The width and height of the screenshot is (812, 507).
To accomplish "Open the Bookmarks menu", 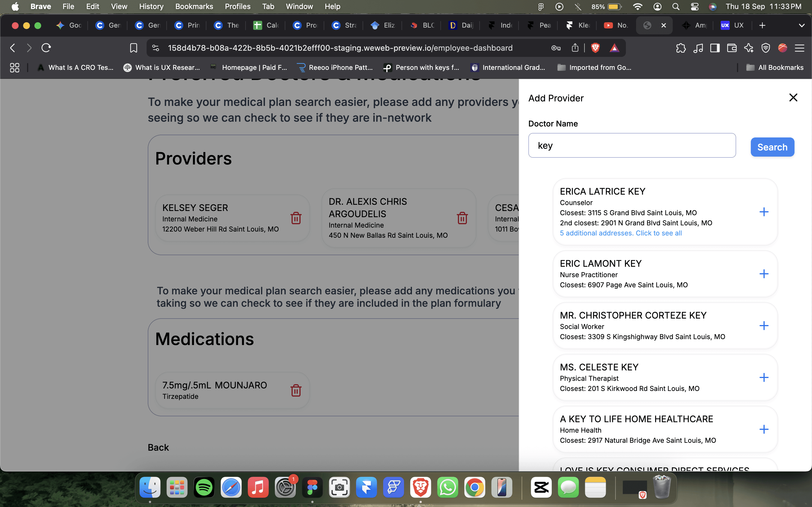I will [x=194, y=6].
